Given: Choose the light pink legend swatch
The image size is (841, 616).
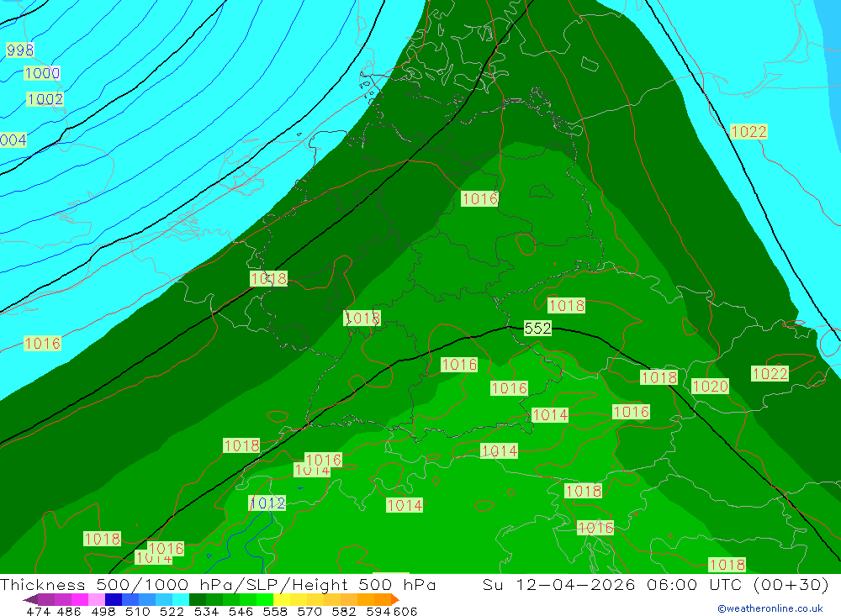Looking at the screenshot, I should [97, 599].
